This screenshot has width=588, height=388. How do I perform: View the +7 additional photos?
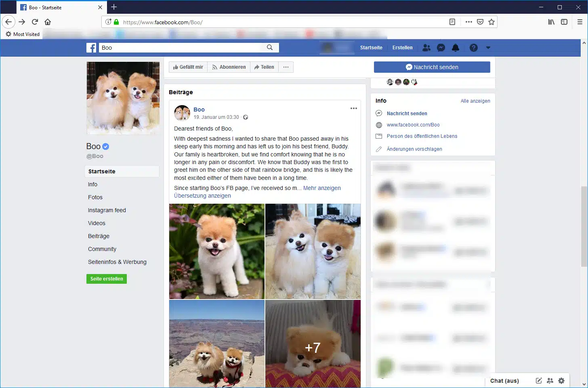click(x=313, y=344)
